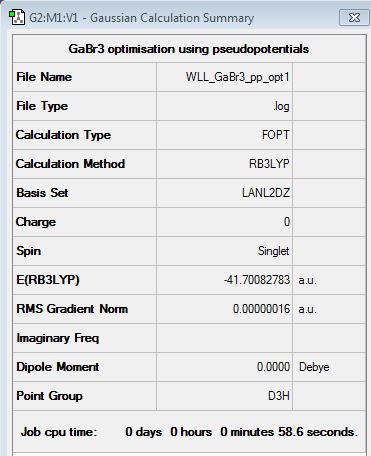This screenshot has height=456, width=371.
Task: Click the Basis Set row label
Action: tap(42, 193)
